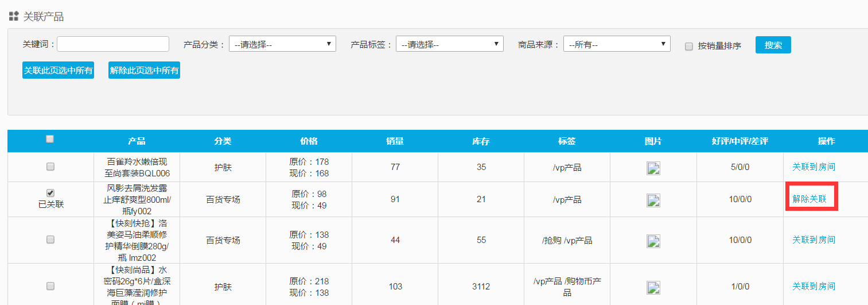Enable the 按销量排序 checkbox
868x305 pixels.
pos(689,47)
